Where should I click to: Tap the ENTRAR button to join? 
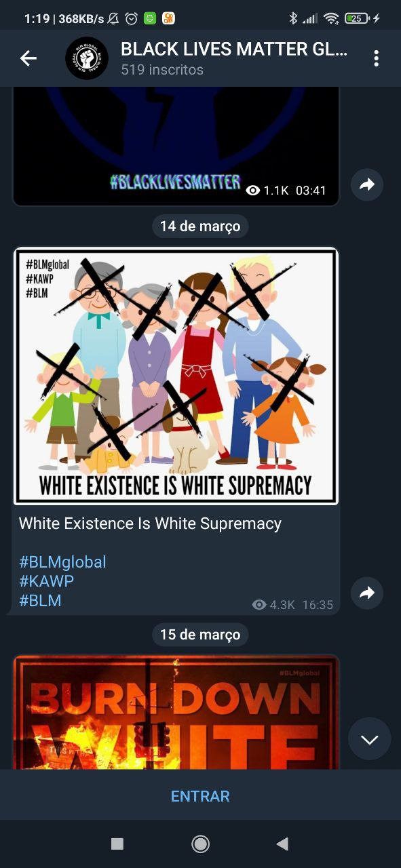(200, 796)
